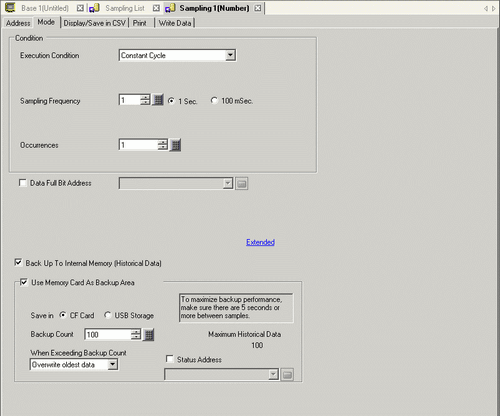500x416 pixels.
Task: Click address browse icon for Data Full Bit Address
Action: click(x=242, y=184)
